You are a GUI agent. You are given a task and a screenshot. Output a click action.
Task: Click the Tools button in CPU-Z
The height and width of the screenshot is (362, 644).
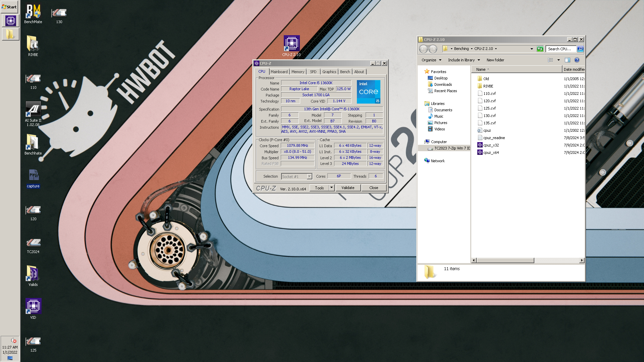click(319, 188)
